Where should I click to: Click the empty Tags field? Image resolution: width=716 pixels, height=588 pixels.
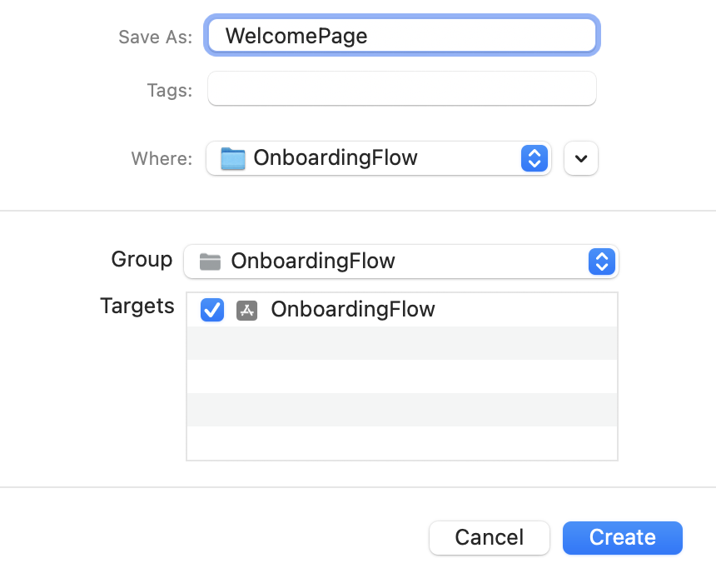402,88
